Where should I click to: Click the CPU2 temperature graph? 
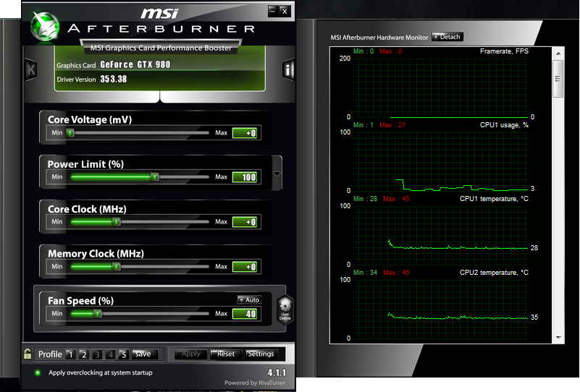coord(440,309)
